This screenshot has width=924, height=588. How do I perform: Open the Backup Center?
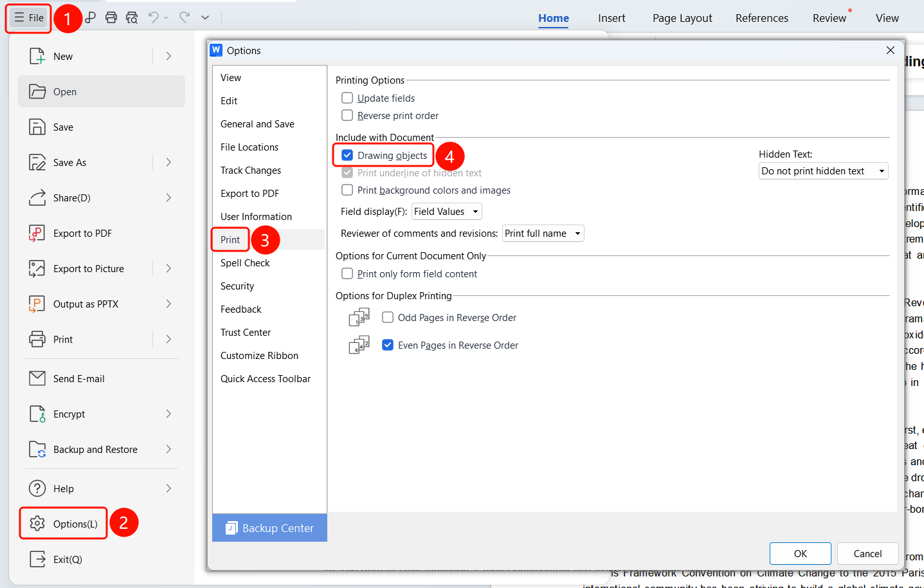click(x=269, y=528)
